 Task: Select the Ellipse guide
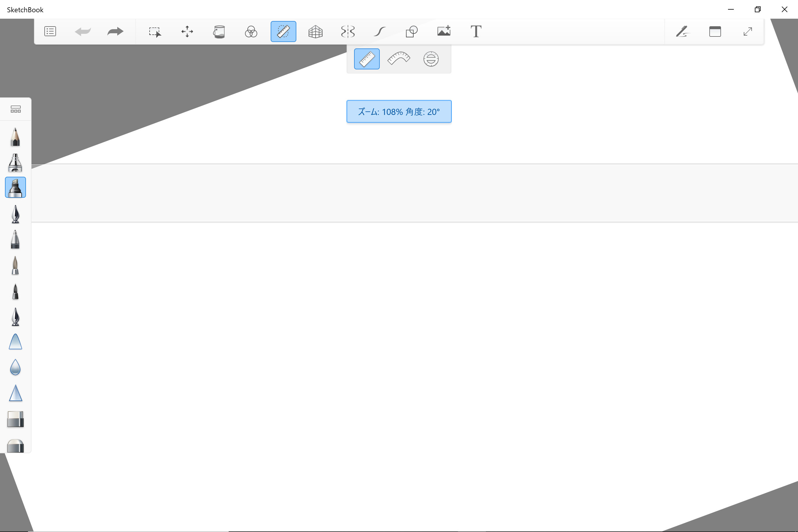point(431,59)
